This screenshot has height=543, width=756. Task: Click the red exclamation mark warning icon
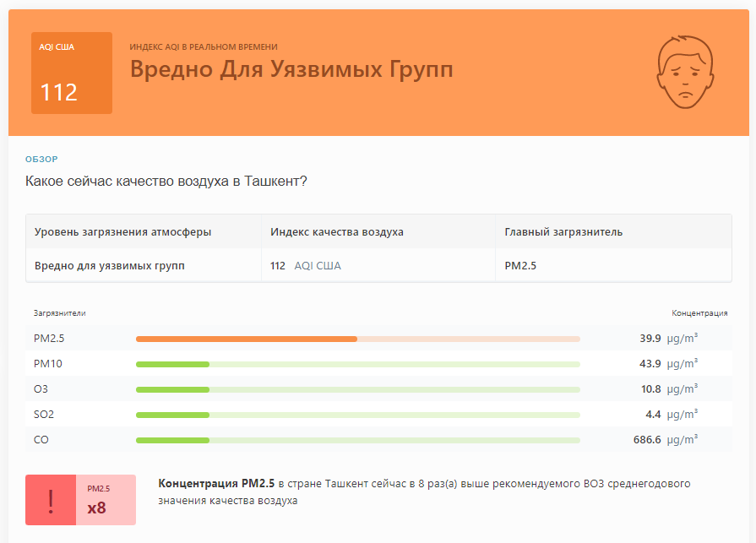[51, 500]
